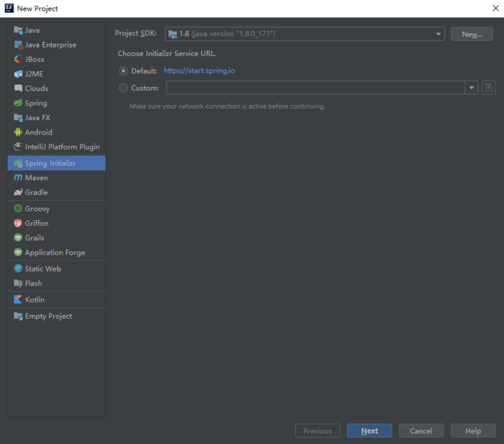Click the IntelliJ Platform Plugin icon
Image resolution: width=504 pixels, height=444 pixels.
[18, 147]
